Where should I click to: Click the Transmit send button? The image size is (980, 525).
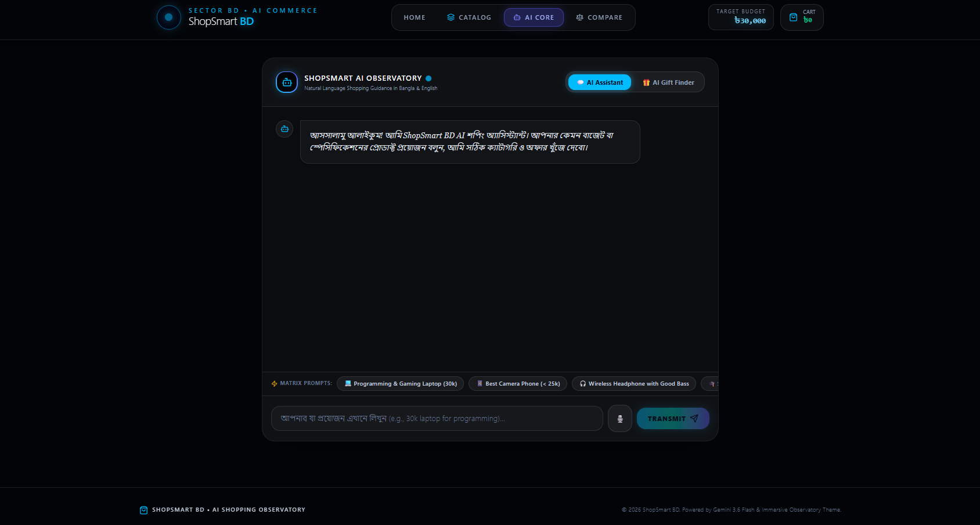tap(673, 419)
